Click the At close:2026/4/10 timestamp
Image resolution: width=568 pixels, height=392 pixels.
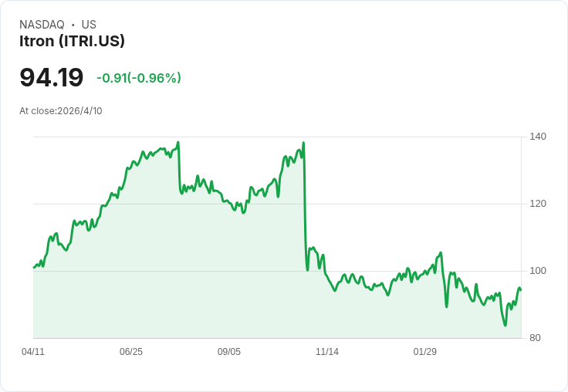tap(61, 111)
